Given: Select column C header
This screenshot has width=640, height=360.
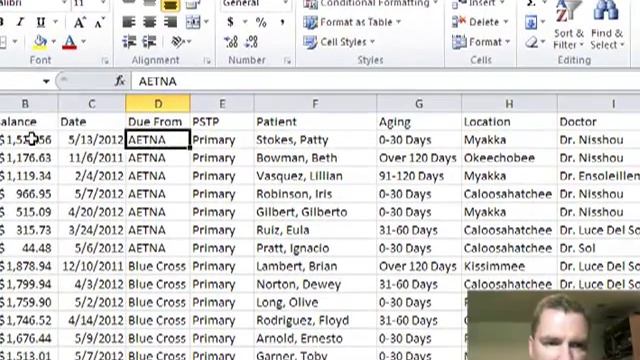Looking at the screenshot, I should tap(92, 104).
